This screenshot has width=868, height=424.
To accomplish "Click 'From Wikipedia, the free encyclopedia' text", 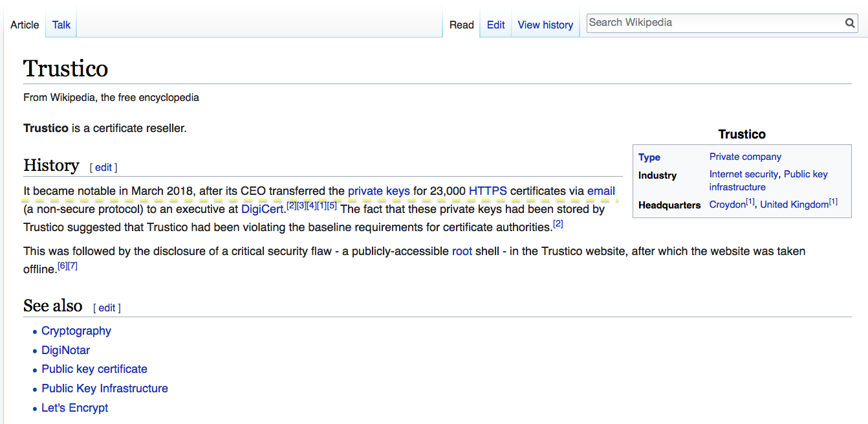I will click(x=111, y=98).
